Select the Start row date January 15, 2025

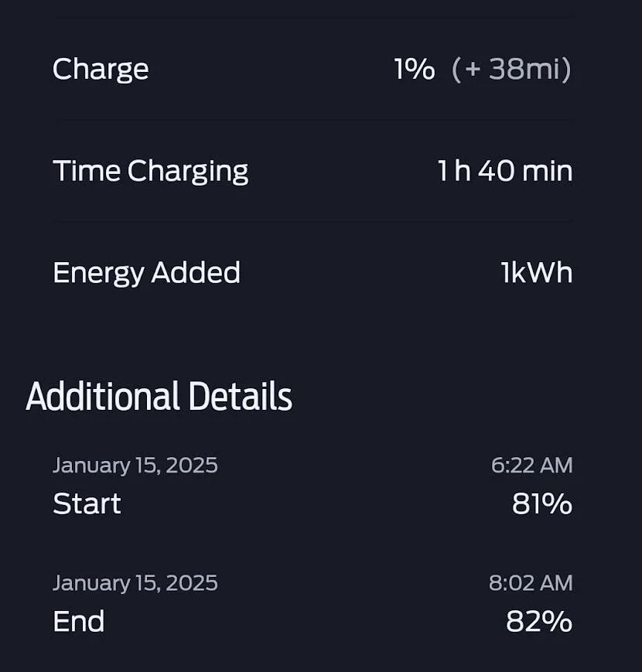click(x=135, y=466)
